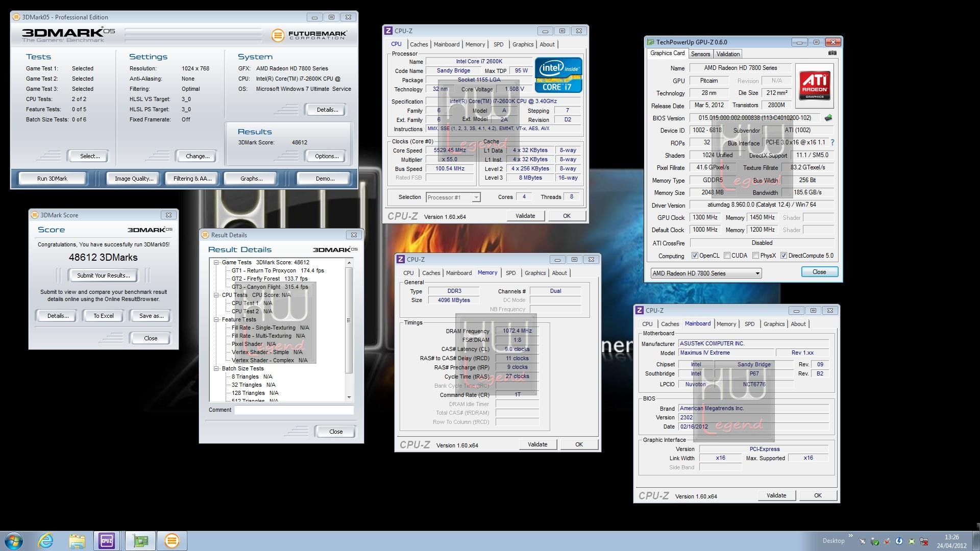Open the Validation tab in GPU-Z

728,54
